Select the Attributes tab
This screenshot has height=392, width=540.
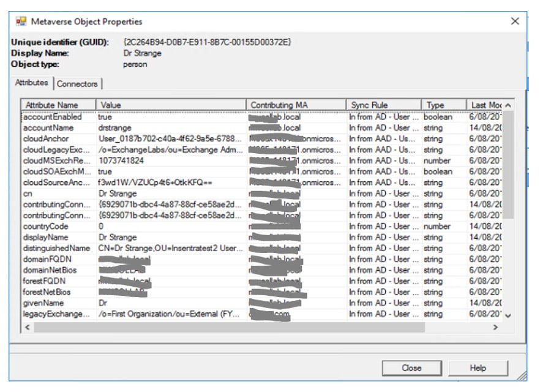(31, 83)
